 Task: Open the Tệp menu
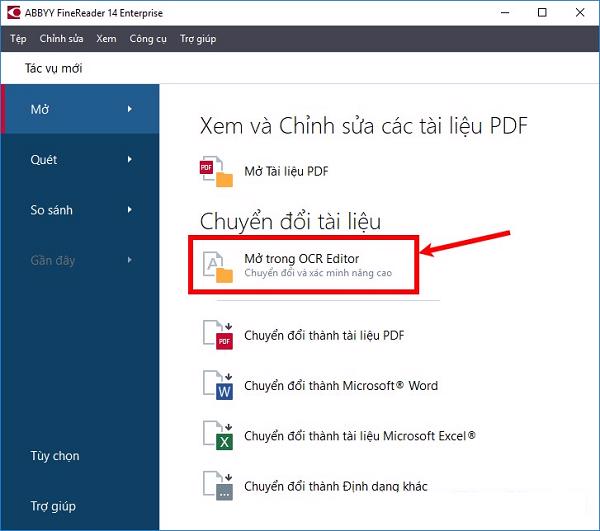(18, 39)
